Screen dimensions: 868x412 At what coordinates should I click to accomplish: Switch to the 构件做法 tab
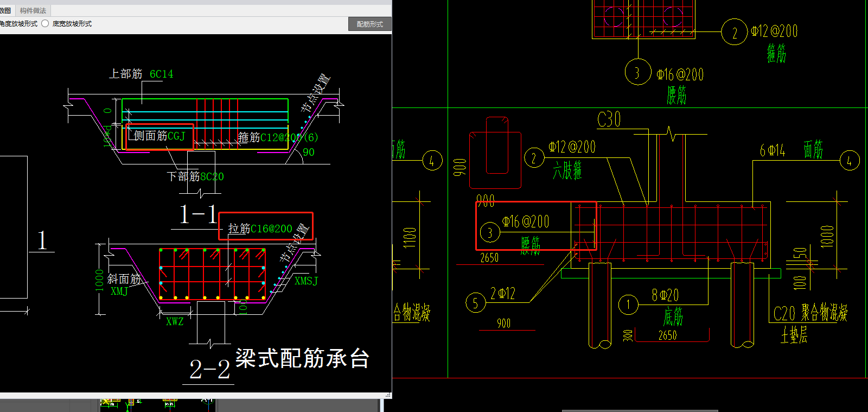(33, 10)
